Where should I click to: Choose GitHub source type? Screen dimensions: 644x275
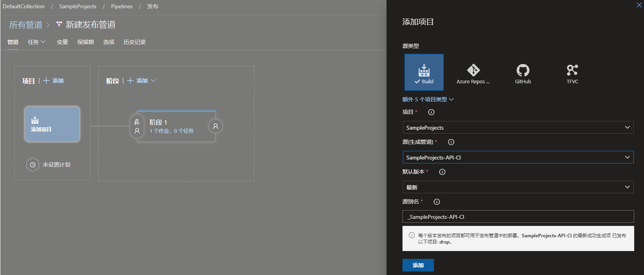click(523, 73)
